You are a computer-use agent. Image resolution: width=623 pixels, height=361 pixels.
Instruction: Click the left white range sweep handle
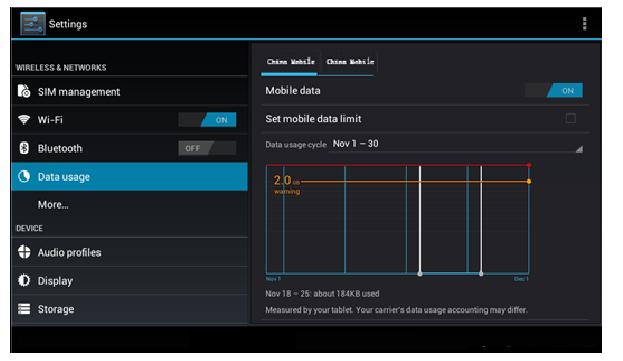pyautogui.click(x=420, y=274)
